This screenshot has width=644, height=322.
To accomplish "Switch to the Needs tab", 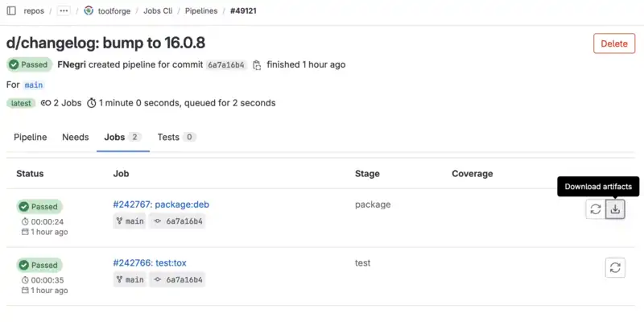I will coord(76,137).
